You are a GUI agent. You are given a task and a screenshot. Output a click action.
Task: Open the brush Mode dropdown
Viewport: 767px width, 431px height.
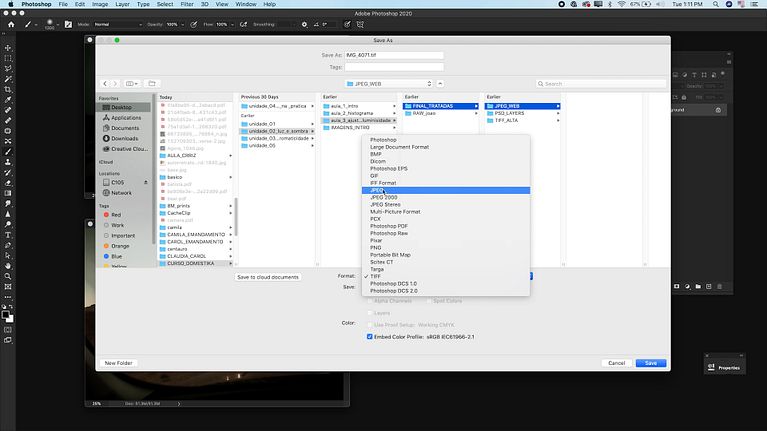116,23
